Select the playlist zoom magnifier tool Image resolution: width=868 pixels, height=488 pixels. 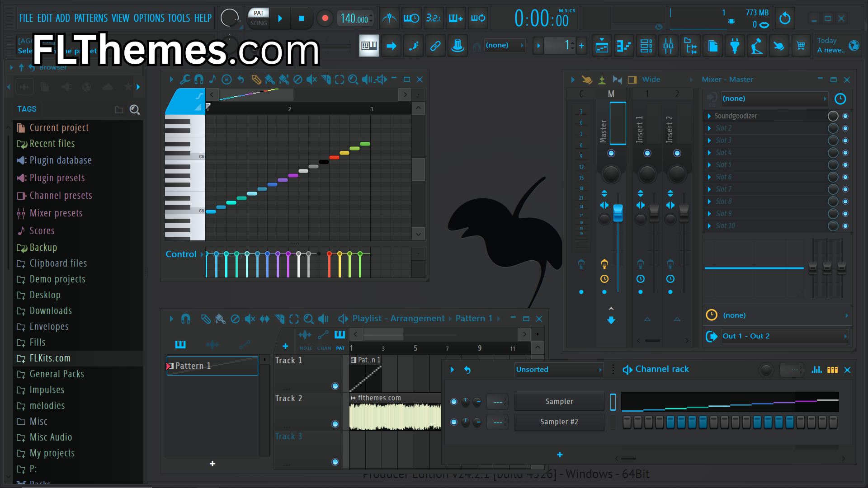(x=308, y=319)
